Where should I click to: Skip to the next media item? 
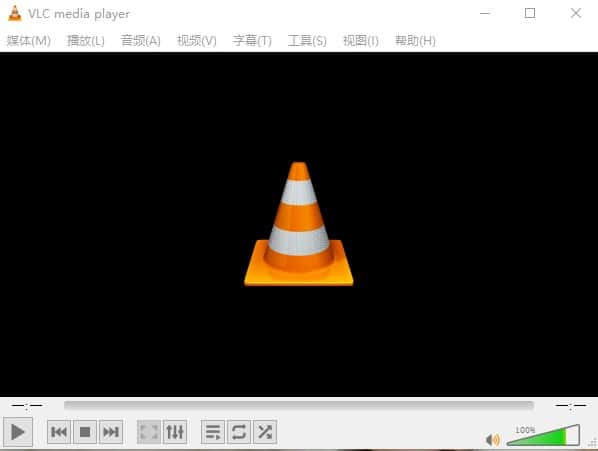tap(111, 432)
